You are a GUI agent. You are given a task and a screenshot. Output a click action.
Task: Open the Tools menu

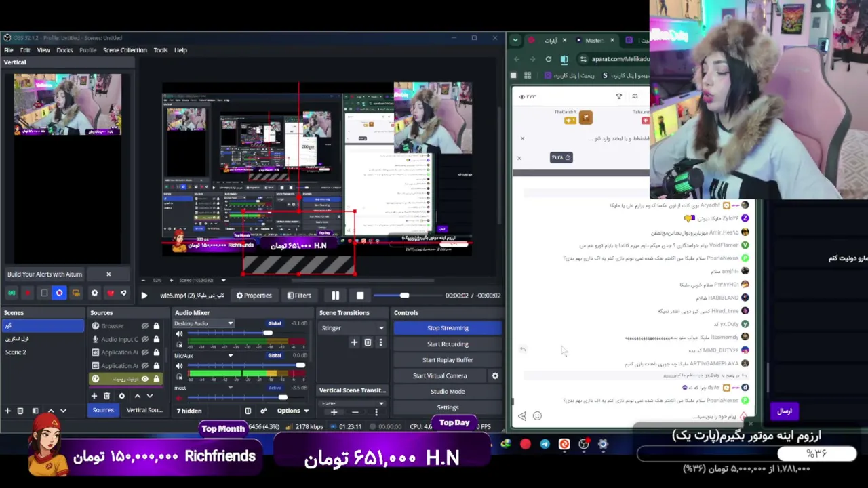tap(161, 50)
